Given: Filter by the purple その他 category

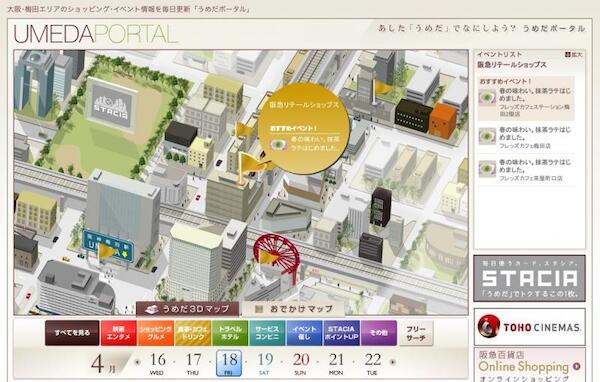Looking at the screenshot, I should pos(378,333).
